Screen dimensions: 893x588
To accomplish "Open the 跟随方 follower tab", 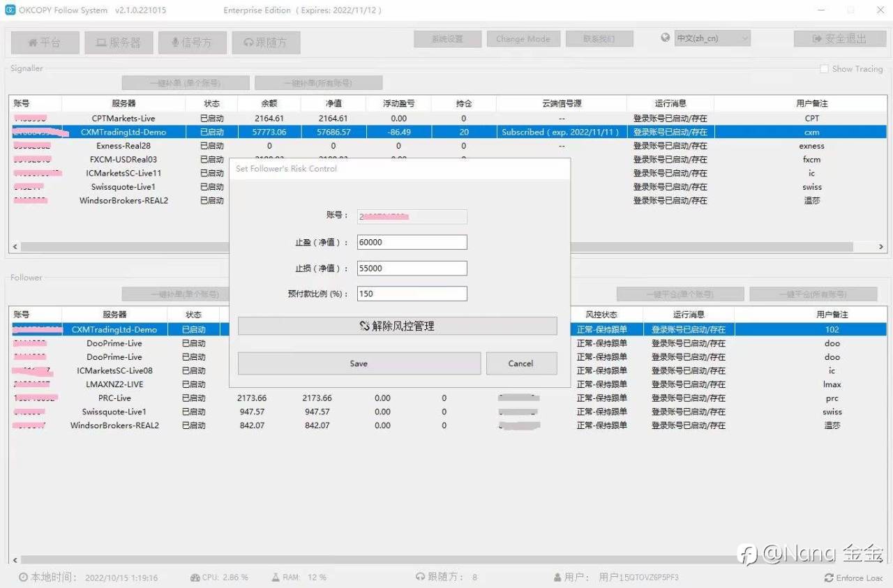I will pyautogui.click(x=266, y=43).
